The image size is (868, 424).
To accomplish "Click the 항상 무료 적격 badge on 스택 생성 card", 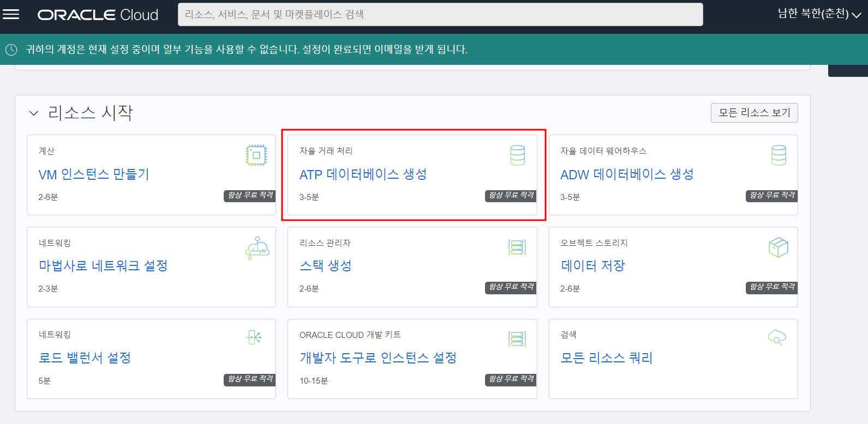I will tap(511, 288).
